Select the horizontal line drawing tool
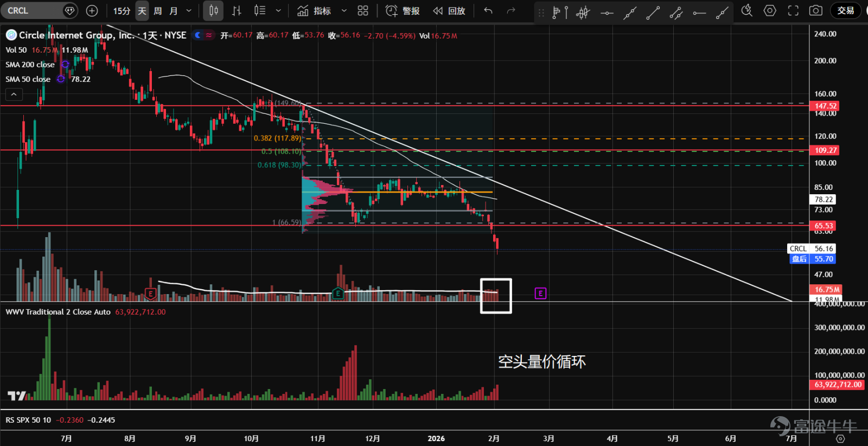The height and width of the screenshot is (446, 868). (x=607, y=12)
